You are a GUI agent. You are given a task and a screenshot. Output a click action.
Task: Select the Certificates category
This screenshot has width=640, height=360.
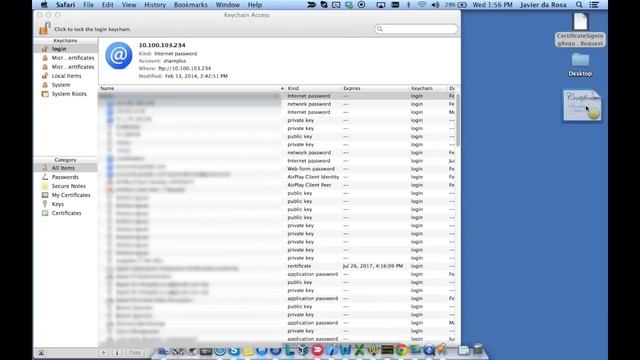click(x=65, y=213)
